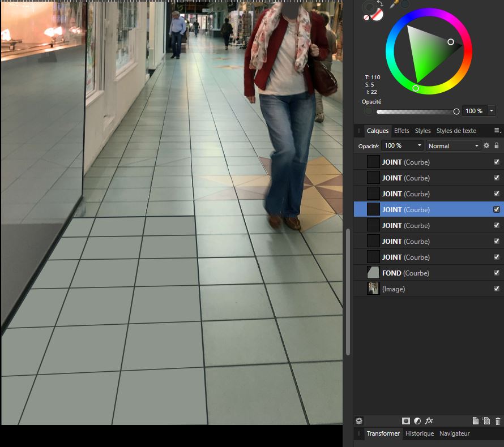The width and height of the screenshot is (504, 447).
Task: Add a new pixel layer
Action: [x=486, y=420]
